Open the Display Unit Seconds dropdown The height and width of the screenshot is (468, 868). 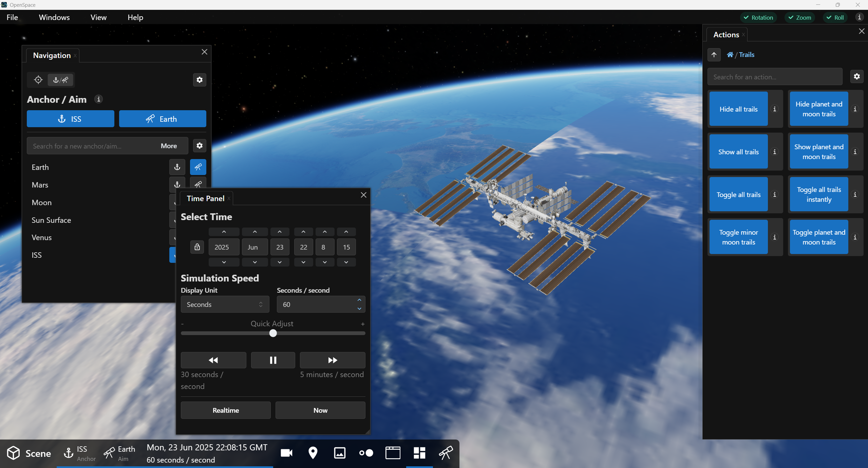pos(225,304)
